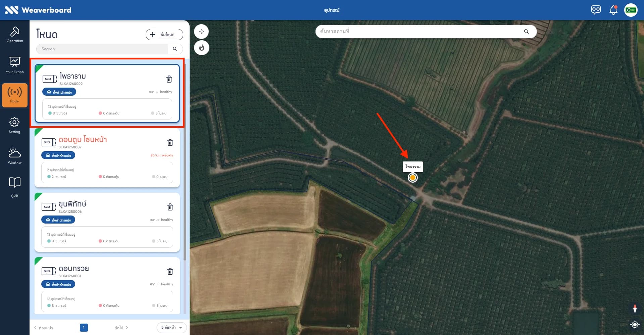Center map on my current location

tap(635, 325)
